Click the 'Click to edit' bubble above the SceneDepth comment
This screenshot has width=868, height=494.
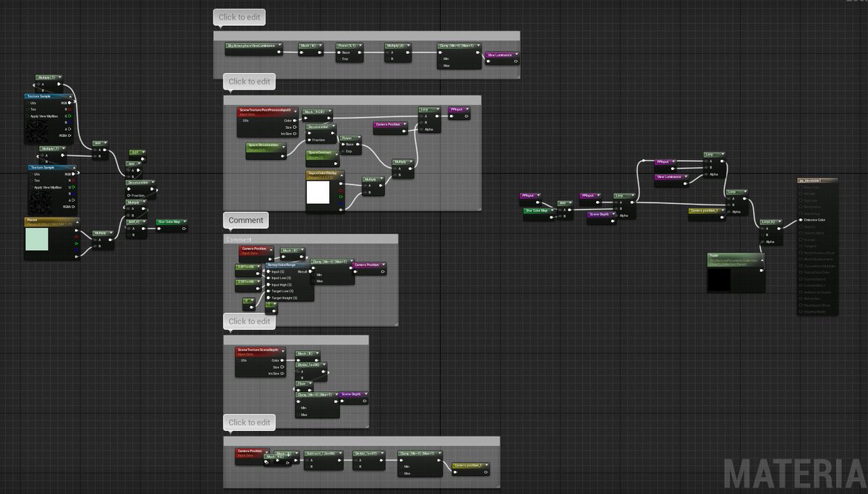(249, 321)
